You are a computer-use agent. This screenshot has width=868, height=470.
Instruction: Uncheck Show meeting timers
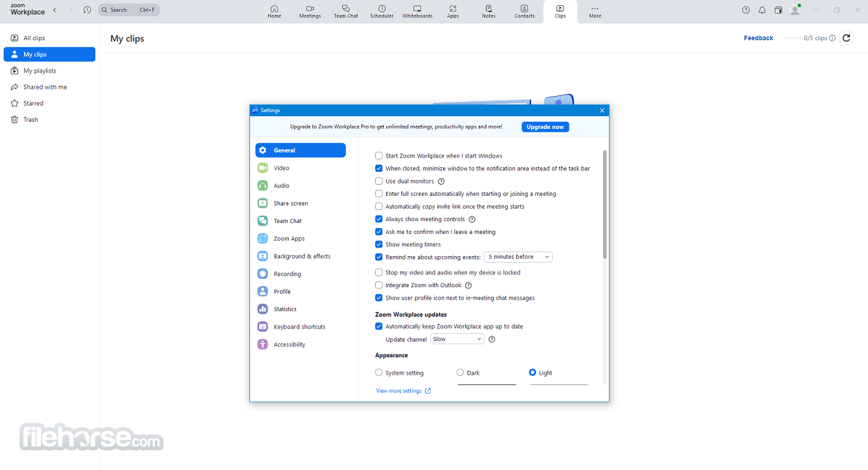(x=379, y=244)
